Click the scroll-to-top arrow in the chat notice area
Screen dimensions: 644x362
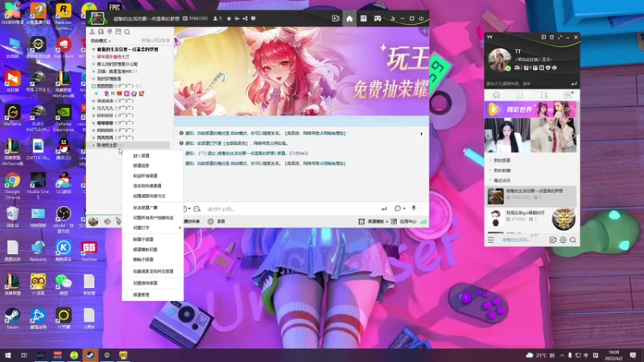[x=421, y=134]
